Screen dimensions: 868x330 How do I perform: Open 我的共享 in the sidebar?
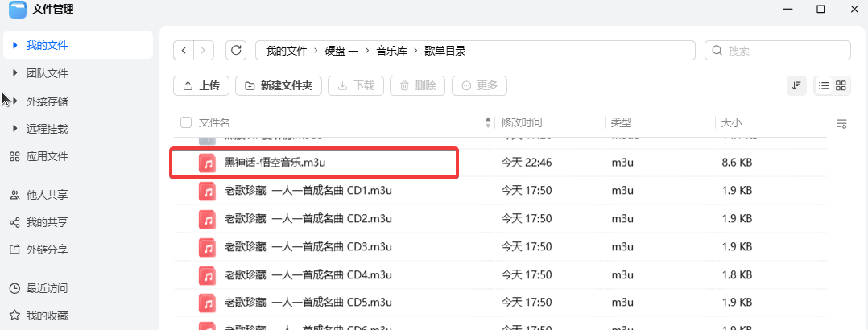pyautogui.click(x=48, y=223)
